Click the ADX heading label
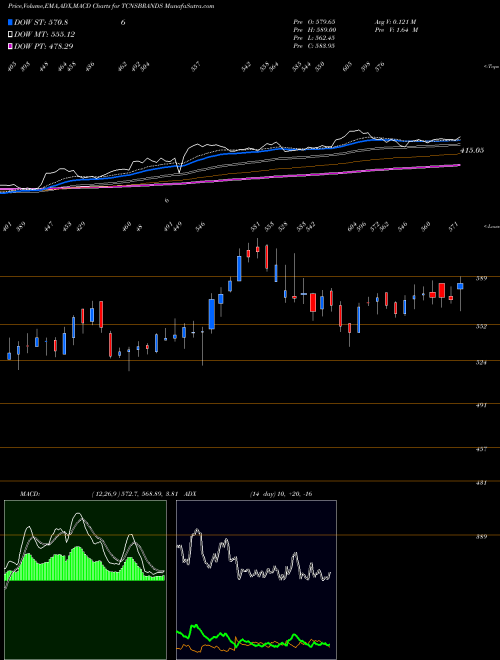The width and height of the screenshot is (500, 660). (190, 494)
